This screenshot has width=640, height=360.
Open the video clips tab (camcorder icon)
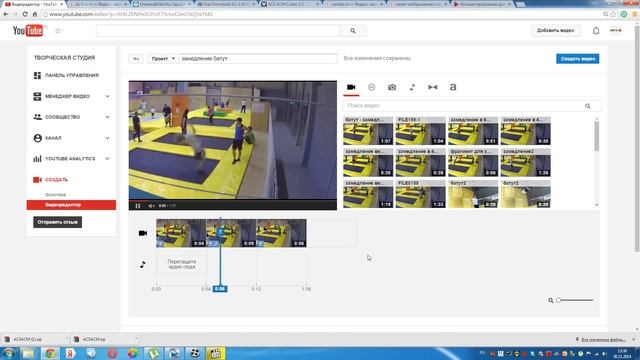pyautogui.click(x=351, y=87)
